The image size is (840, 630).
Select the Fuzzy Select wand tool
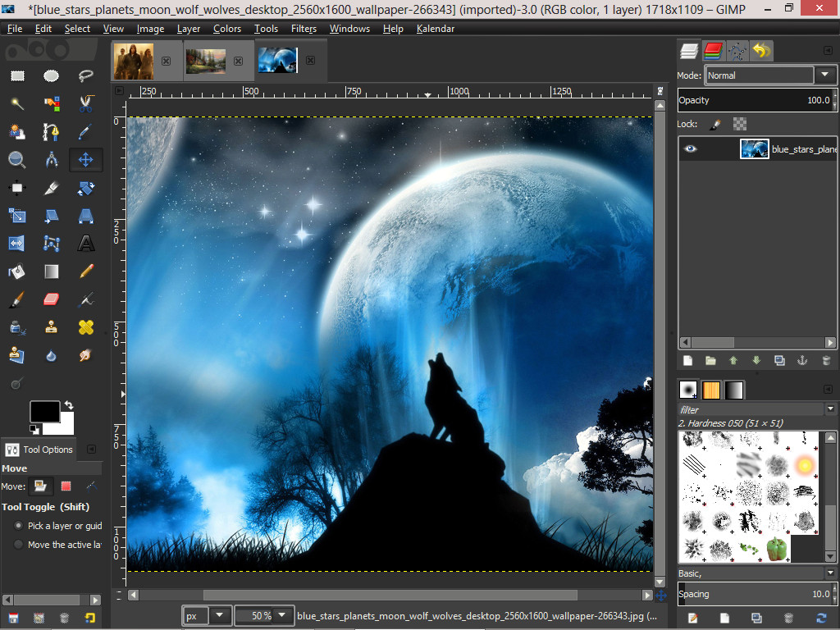coord(17,103)
